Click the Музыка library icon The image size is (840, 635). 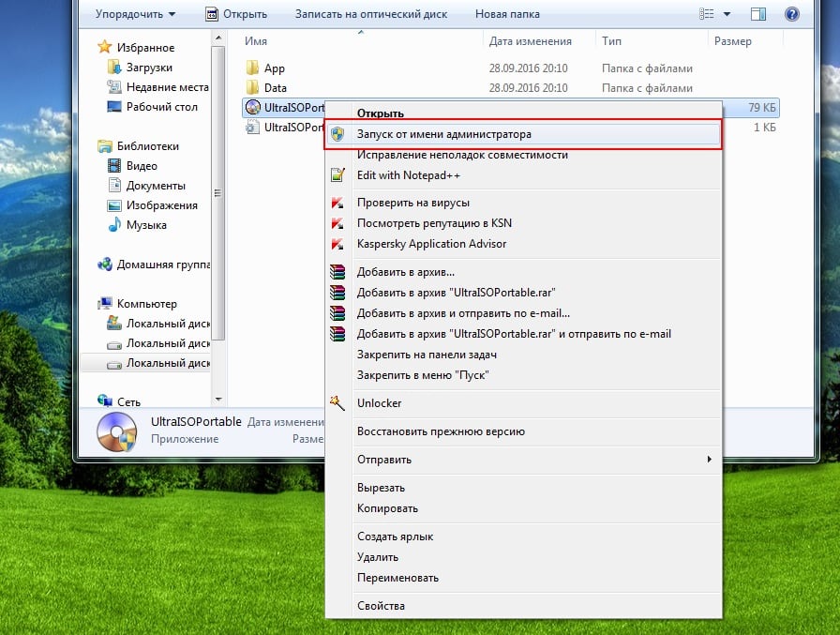click(114, 225)
